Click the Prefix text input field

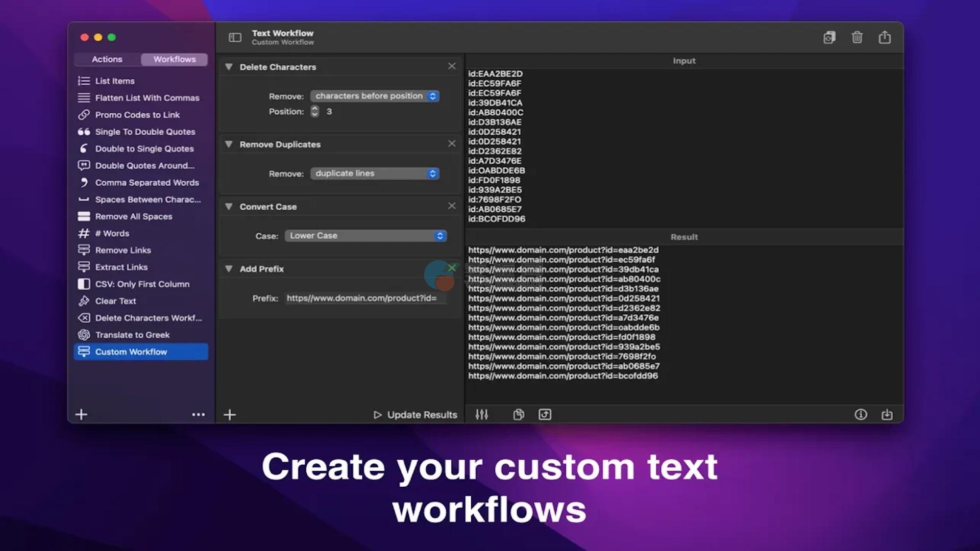pyautogui.click(x=364, y=298)
